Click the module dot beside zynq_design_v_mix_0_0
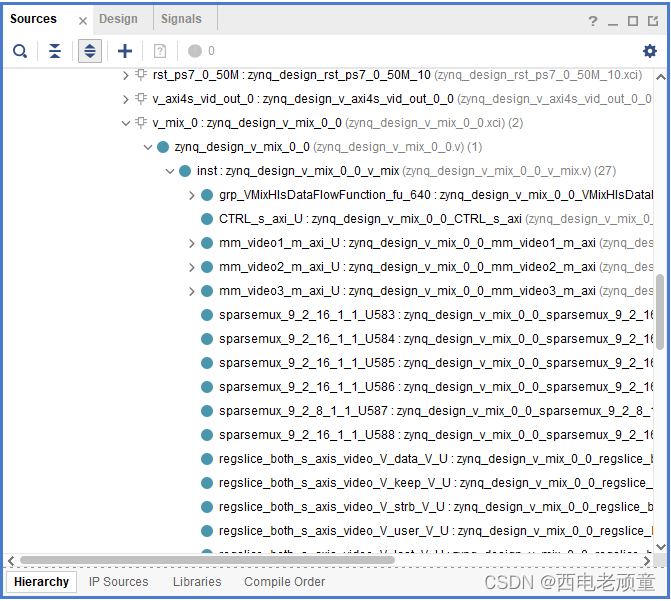This screenshot has width=671, height=601. [163, 147]
